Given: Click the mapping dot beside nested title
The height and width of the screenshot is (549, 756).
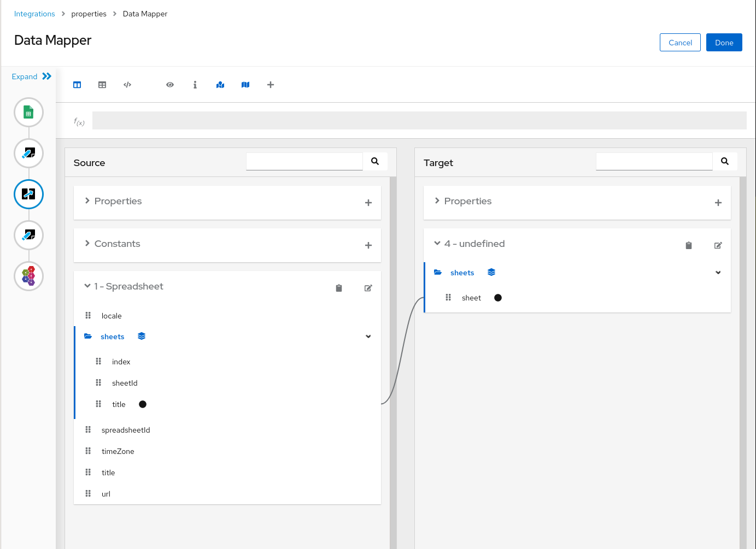Looking at the screenshot, I should pos(143,404).
